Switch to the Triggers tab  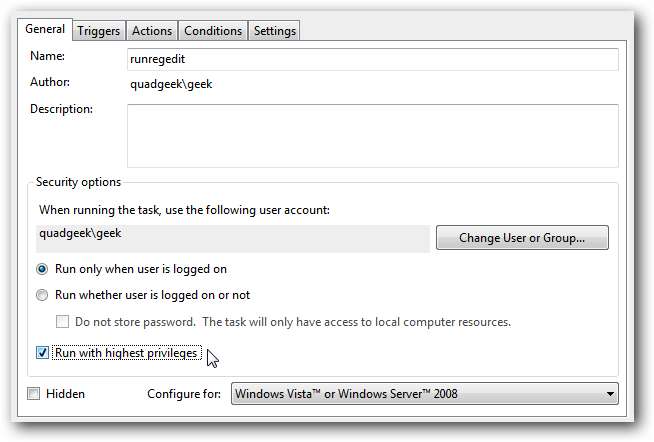[x=98, y=31]
